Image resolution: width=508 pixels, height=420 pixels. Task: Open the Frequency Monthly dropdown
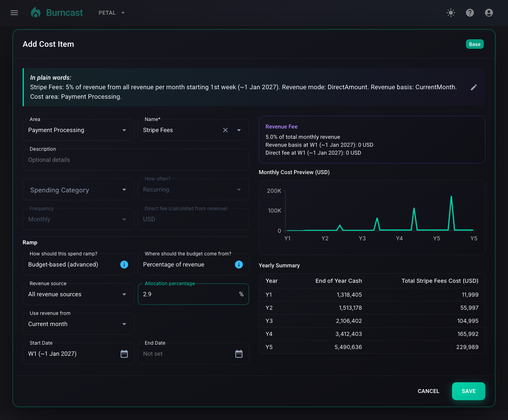point(79,219)
